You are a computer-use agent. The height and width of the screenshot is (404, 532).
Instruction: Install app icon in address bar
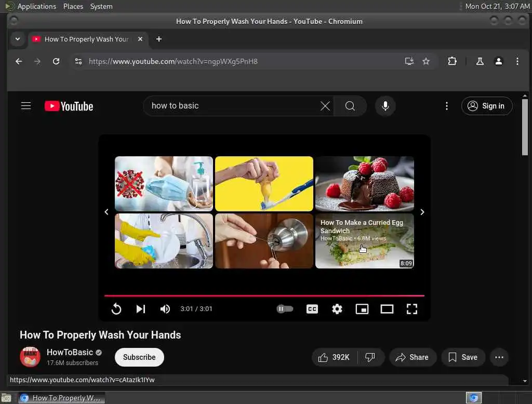[x=409, y=61]
